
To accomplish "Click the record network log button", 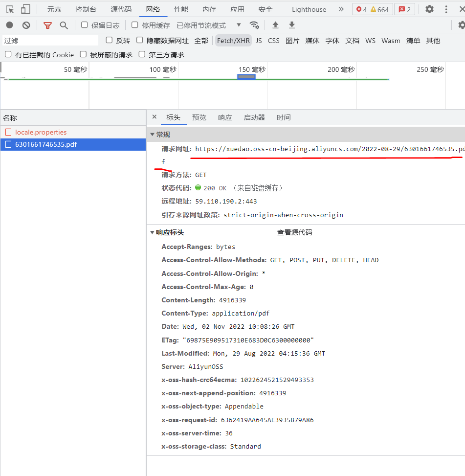I will click(x=10, y=25).
